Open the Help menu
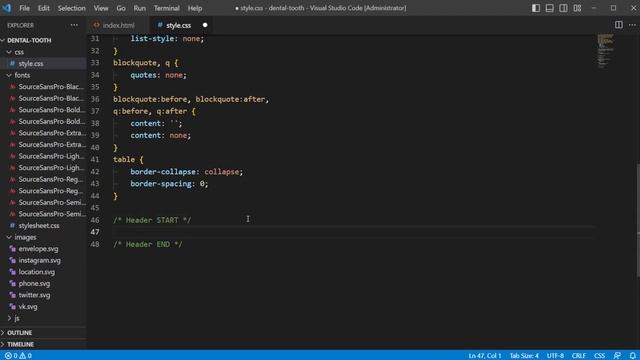Screen dimensions: 640x360 coord(195,8)
